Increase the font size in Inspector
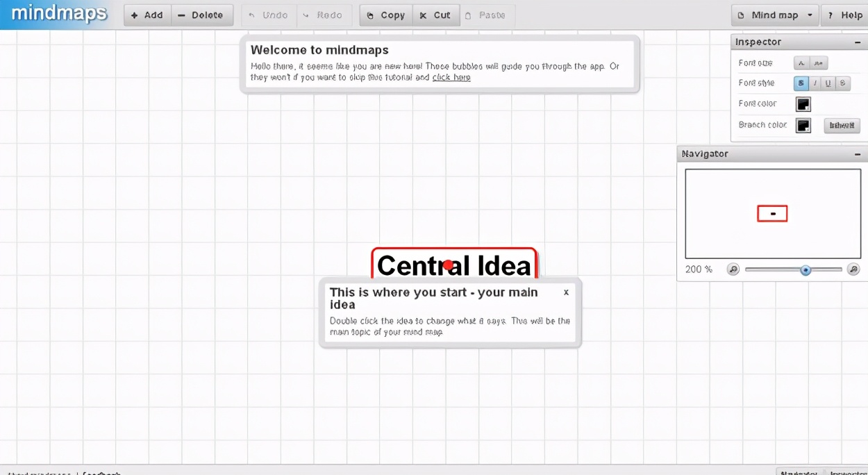Image resolution: width=868 pixels, height=475 pixels. pos(819,63)
